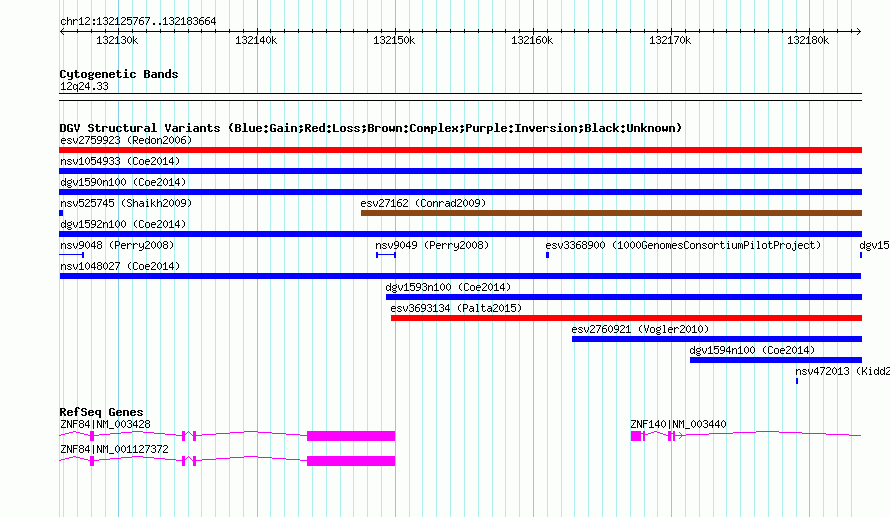
Task: Open the nsv1054933 (Coe2014) label
Action: click(120, 161)
